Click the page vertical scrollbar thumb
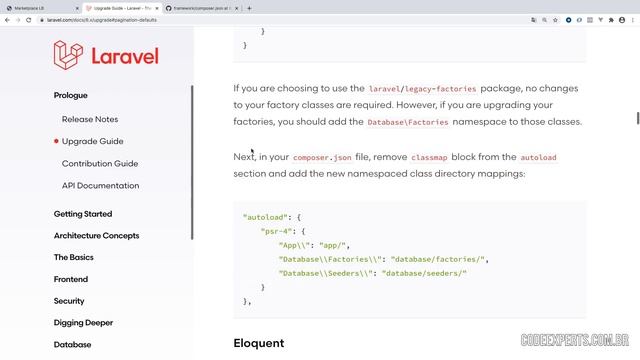 [x=638, y=118]
